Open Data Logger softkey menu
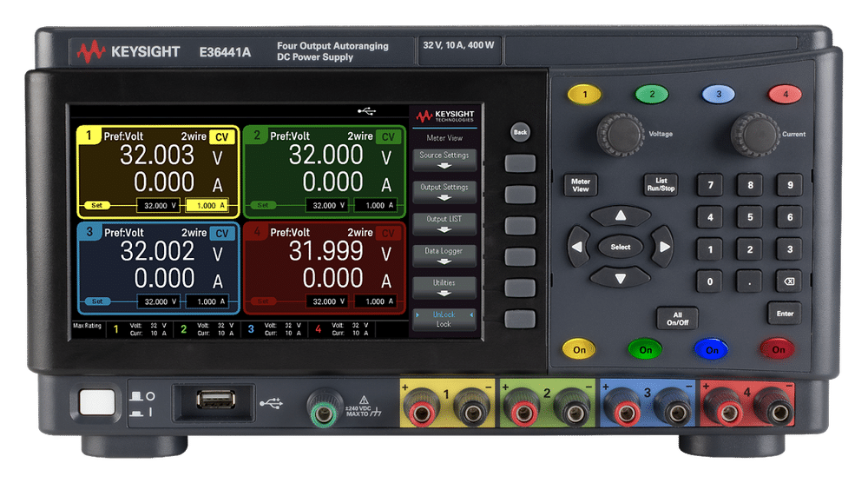Screen dimensions: 868x483 (x=444, y=255)
